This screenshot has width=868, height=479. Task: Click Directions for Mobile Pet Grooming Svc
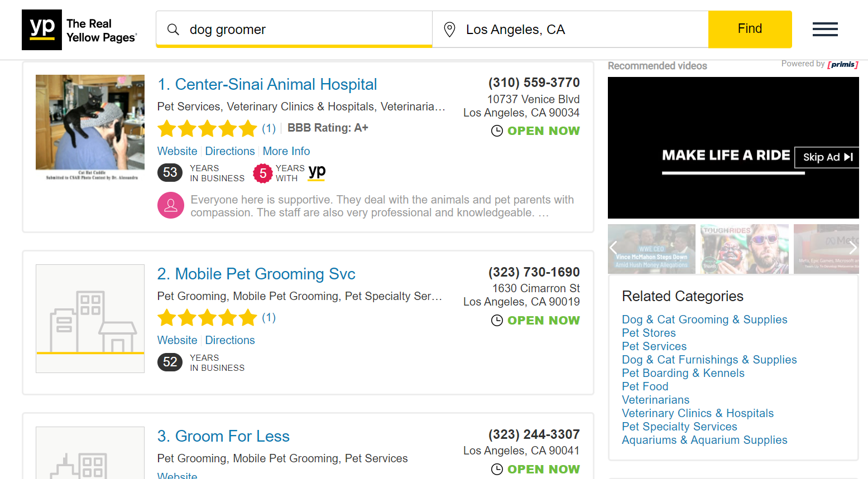pyautogui.click(x=230, y=340)
